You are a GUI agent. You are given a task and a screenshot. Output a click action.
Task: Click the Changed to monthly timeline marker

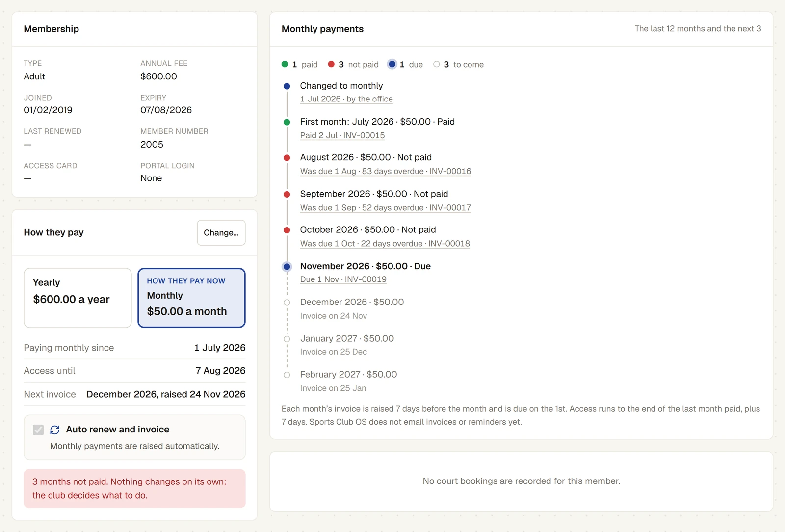pyautogui.click(x=287, y=86)
